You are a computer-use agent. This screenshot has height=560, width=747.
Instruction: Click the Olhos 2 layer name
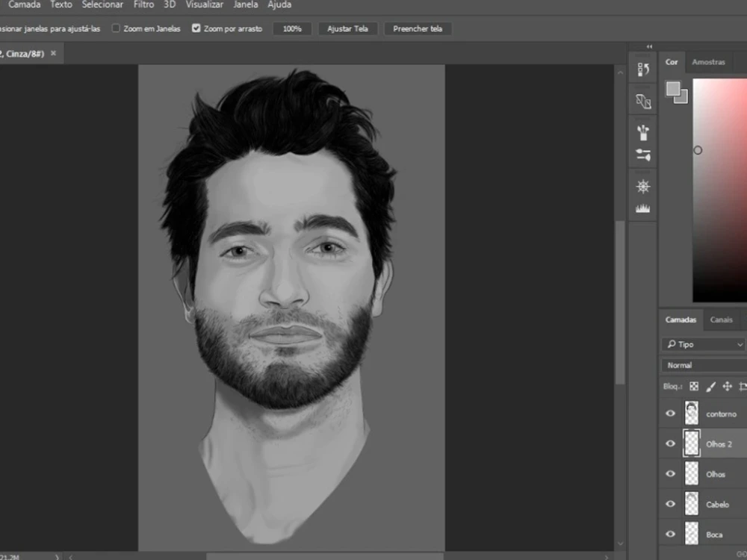tap(719, 444)
